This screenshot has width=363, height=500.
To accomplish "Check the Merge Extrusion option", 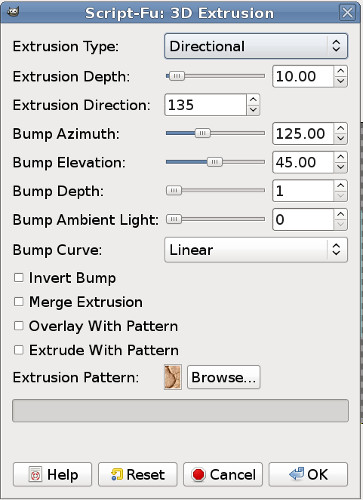I will [19, 302].
